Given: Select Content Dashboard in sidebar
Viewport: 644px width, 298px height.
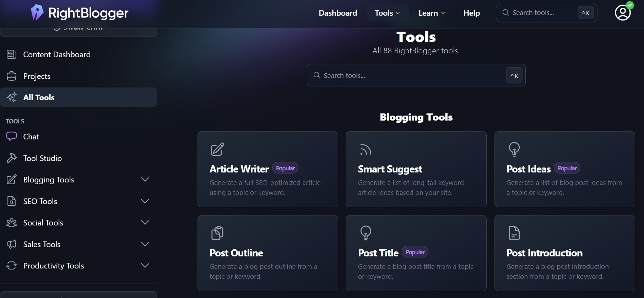Looking at the screenshot, I should point(79,54).
